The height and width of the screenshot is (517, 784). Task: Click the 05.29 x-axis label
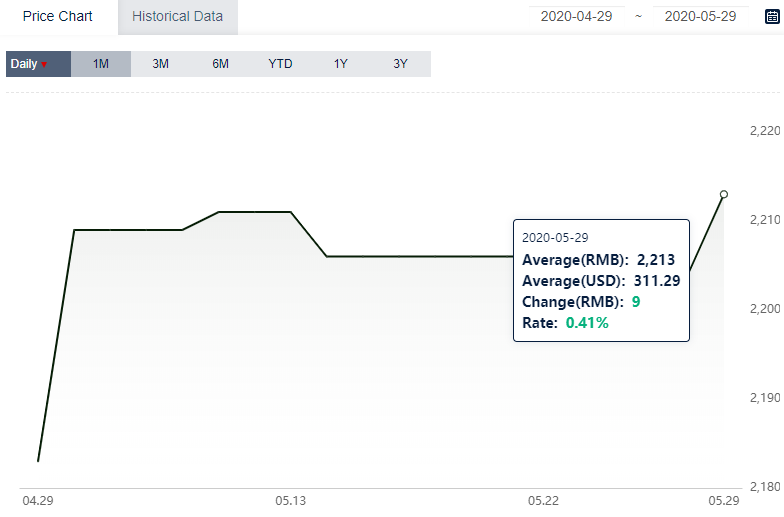point(724,501)
